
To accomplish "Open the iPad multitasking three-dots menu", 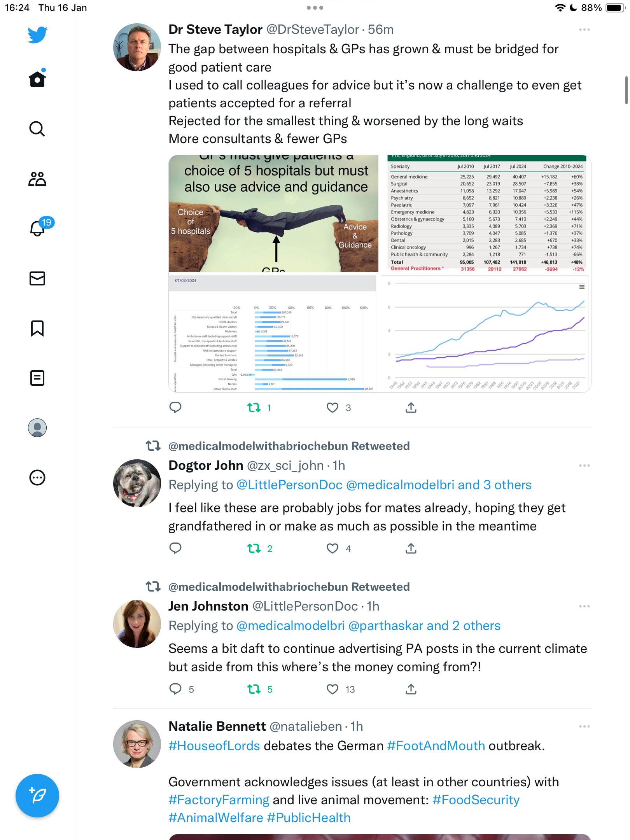I will 315,8.
